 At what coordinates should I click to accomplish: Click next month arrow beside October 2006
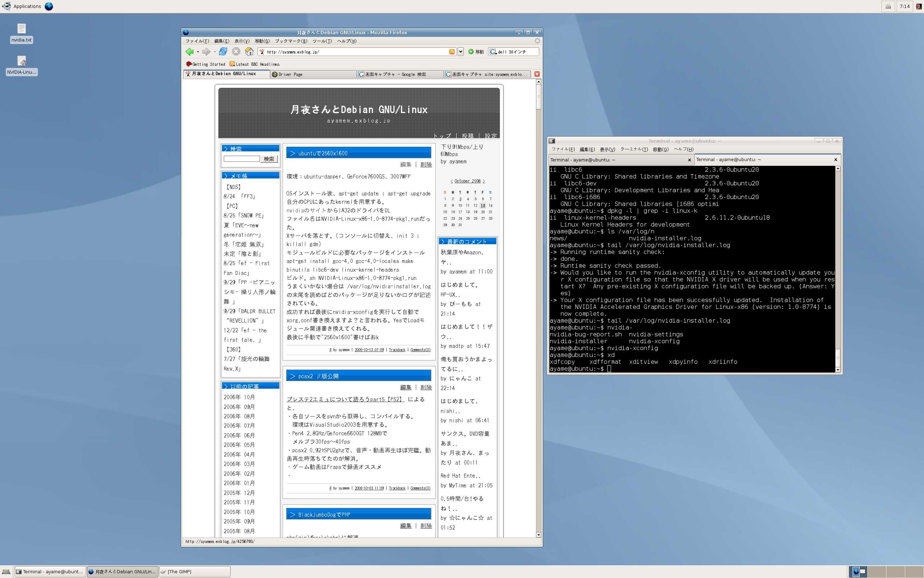point(484,181)
